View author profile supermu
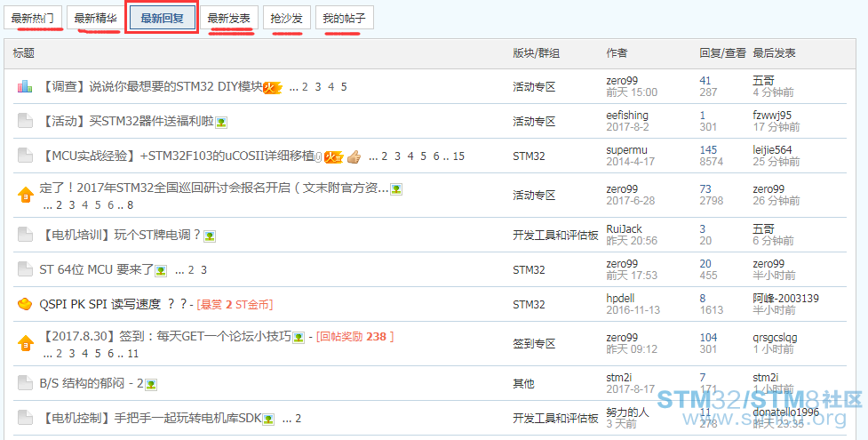This screenshot has width=868, height=440. (626, 150)
